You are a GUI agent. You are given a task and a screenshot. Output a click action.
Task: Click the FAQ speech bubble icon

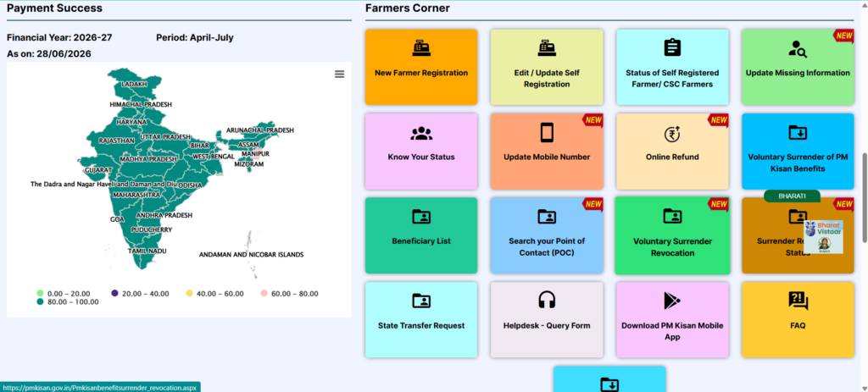[x=798, y=301]
